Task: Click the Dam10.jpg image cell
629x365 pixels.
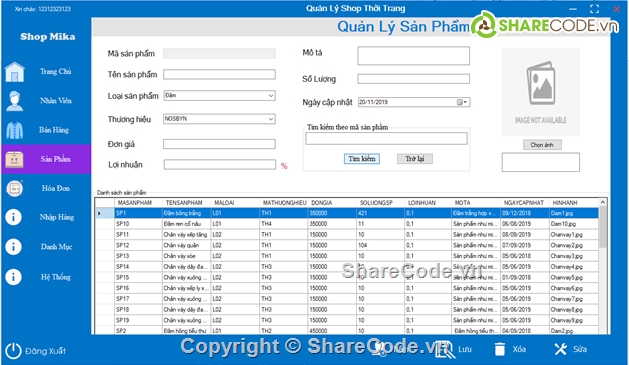Action: [x=574, y=224]
